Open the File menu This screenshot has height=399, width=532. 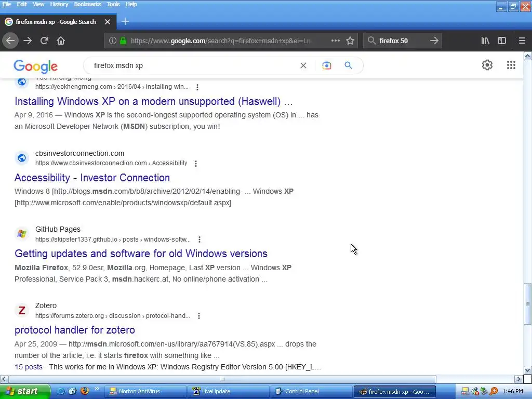[x=7, y=4]
